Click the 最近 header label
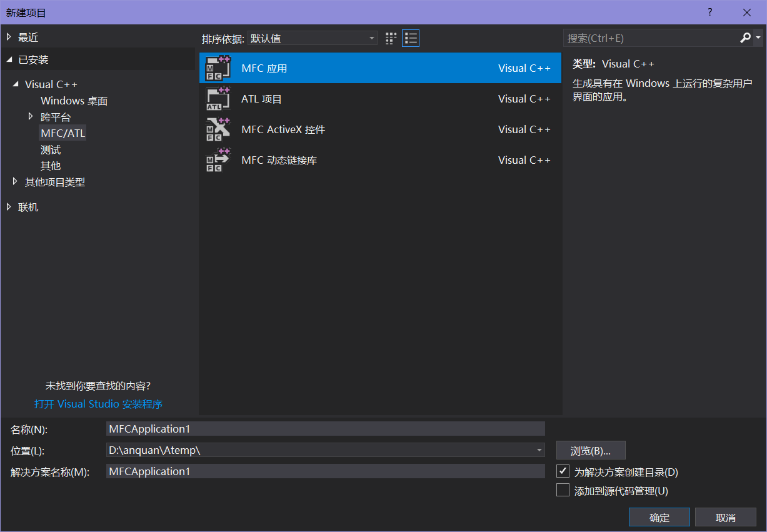The height and width of the screenshot is (532, 767). 28,38
